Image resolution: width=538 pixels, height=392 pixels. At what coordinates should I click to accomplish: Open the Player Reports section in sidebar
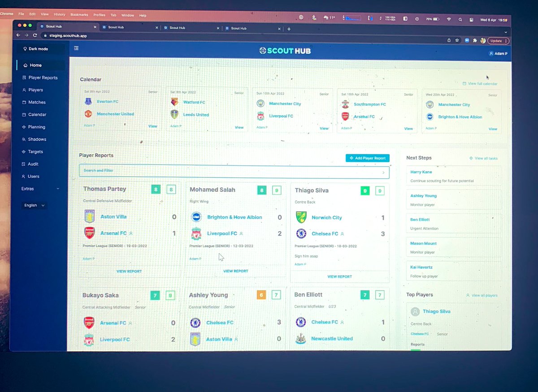pos(43,78)
